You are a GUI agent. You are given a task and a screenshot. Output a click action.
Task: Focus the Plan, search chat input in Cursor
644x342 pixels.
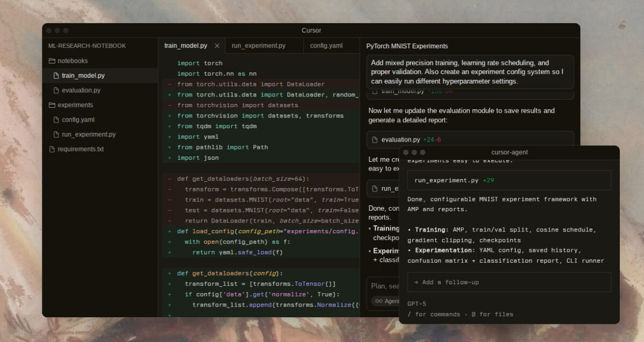[384, 286]
